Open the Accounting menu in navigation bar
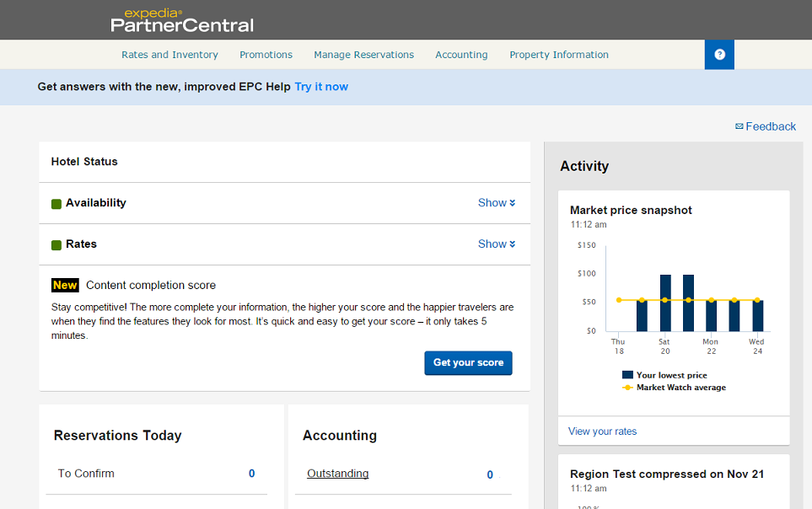Viewport: 812px width, 509px height. [x=461, y=55]
